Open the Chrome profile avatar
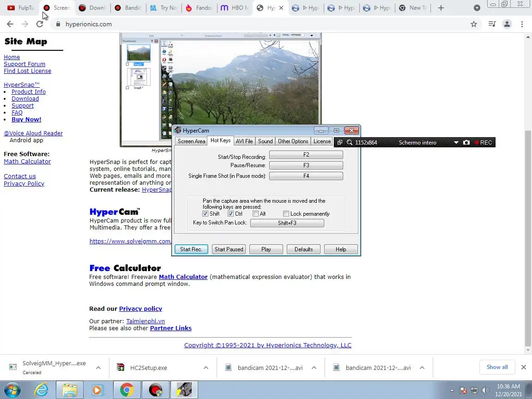532x399 pixels. 507,24
